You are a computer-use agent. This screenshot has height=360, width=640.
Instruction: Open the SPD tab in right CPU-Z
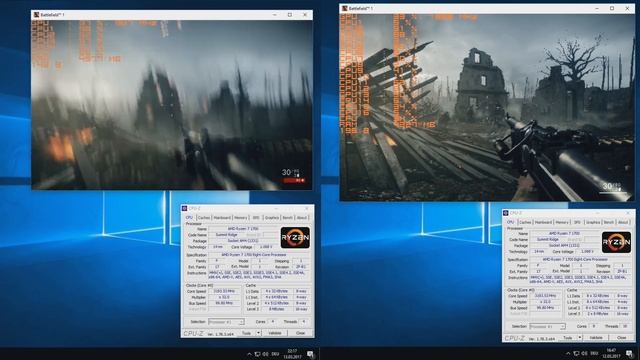(577, 222)
